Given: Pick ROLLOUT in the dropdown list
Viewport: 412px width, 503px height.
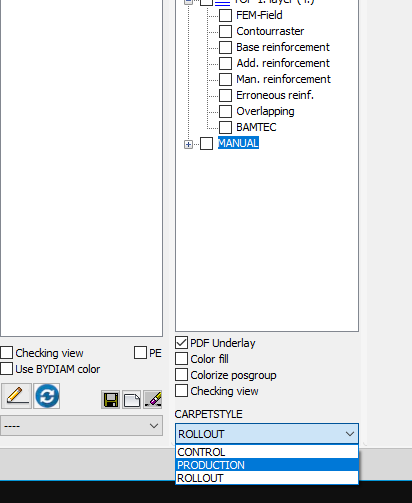Looking at the screenshot, I should (267, 478).
